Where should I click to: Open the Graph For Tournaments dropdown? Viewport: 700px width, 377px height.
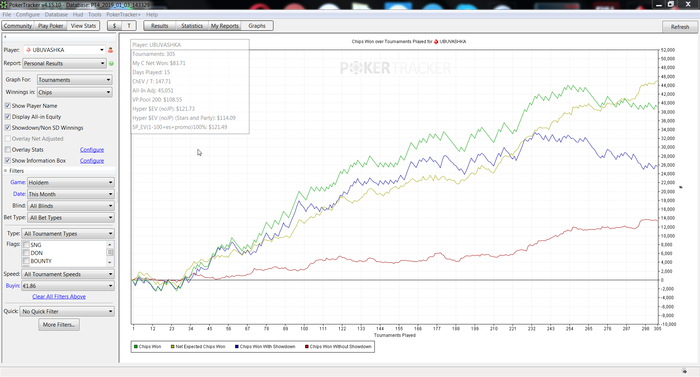click(x=75, y=80)
